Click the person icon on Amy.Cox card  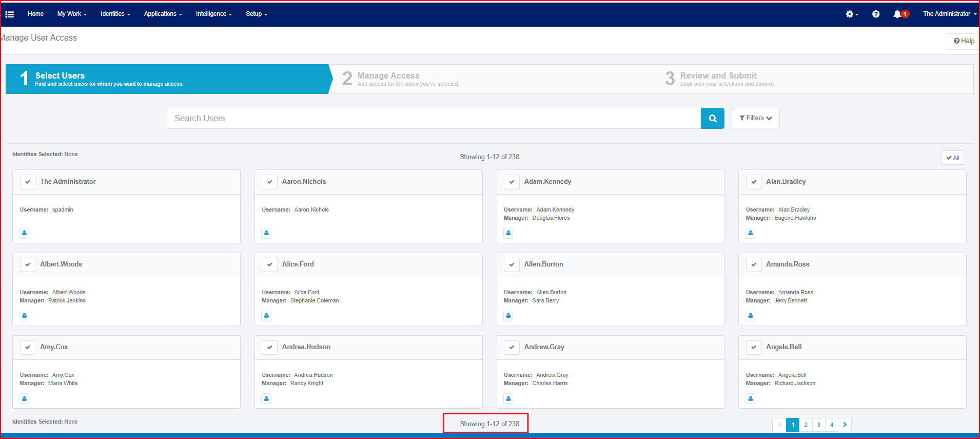24,398
